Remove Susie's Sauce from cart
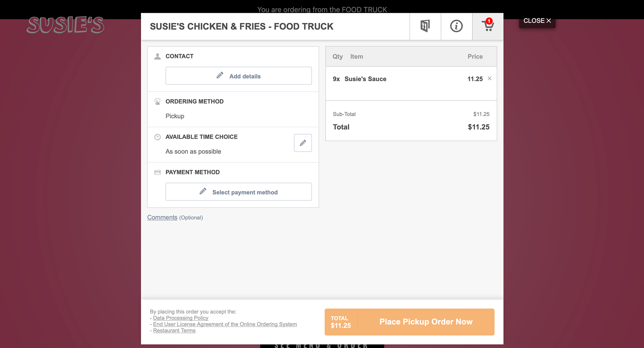This screenshot has width=644, height=348. [489, 79]
